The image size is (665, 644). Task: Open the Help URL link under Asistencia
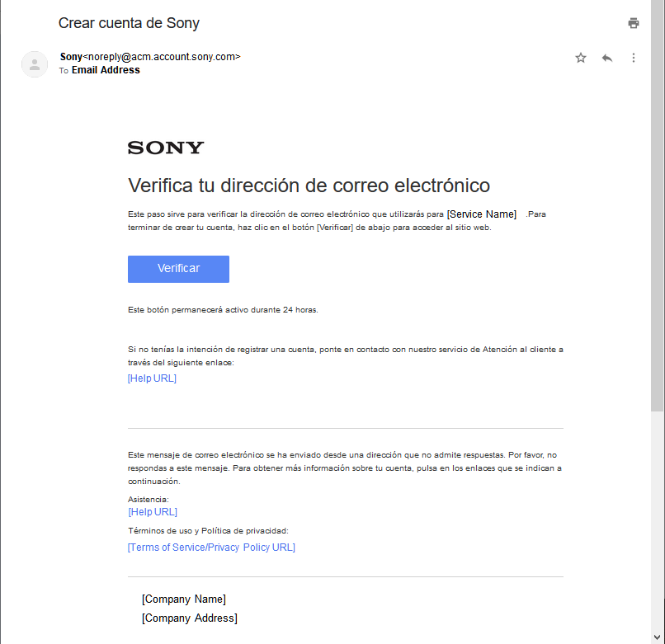click(153, 512)
